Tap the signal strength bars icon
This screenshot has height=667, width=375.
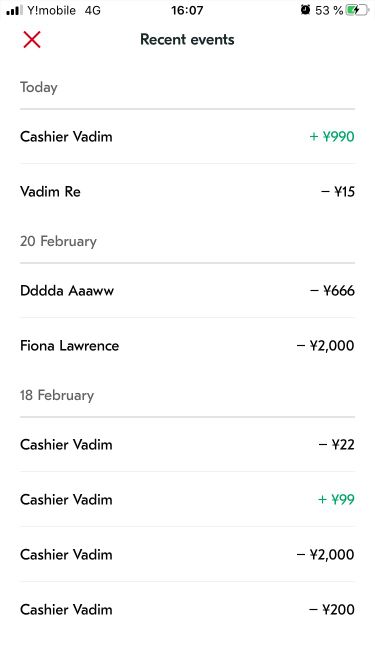click(14, 10)
